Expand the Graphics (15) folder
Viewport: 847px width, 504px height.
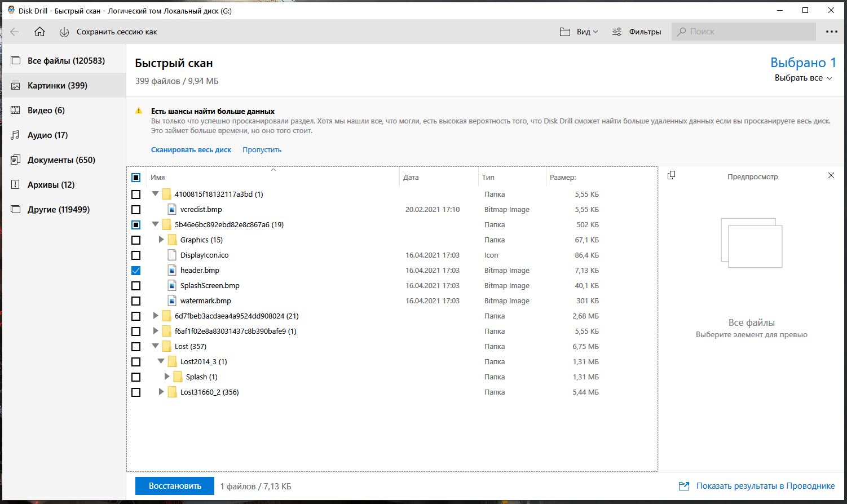click(x=161, y=240)
